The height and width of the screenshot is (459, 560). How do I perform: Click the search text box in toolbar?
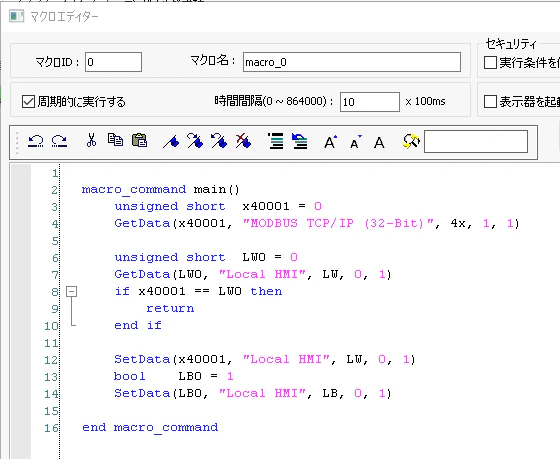(x=476, y=141)
